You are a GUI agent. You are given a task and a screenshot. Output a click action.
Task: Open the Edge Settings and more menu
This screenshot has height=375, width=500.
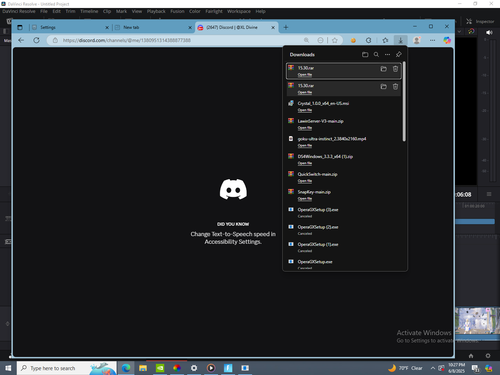(432, 40)
